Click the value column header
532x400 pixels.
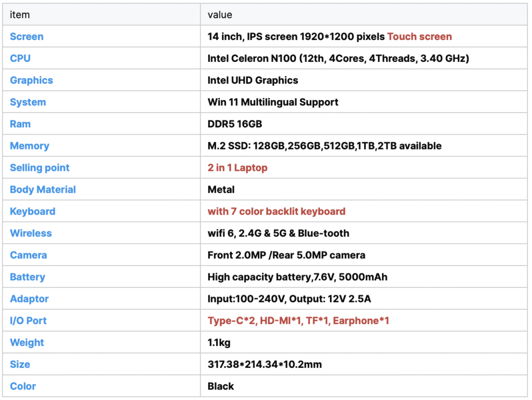pyautogui.click(x=220, y=15)
